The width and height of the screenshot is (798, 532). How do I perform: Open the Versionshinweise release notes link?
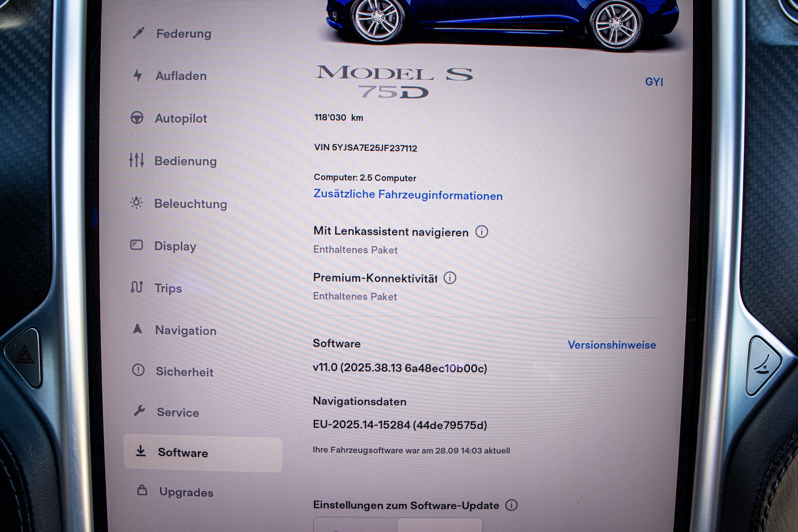tap(612, 345)
